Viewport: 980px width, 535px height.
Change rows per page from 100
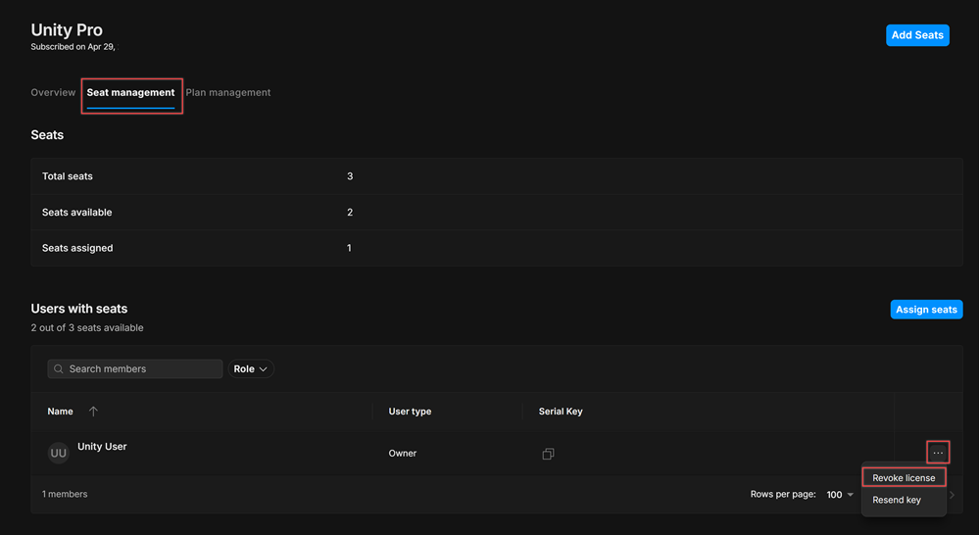click(840, 495)
